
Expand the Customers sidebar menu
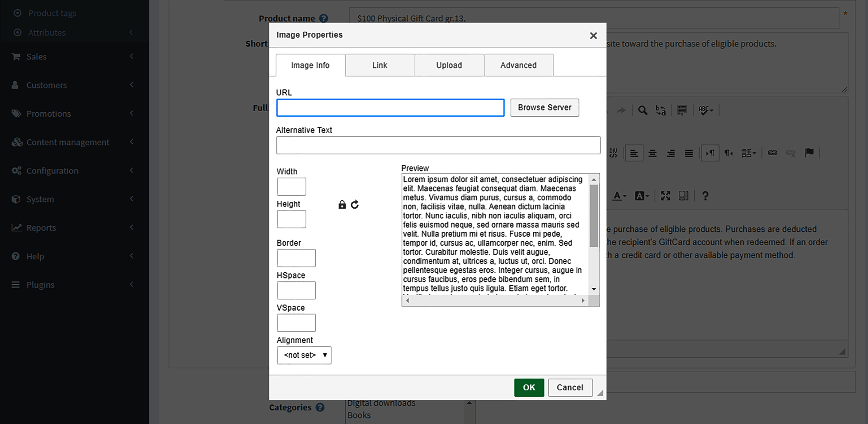(74, 85)
